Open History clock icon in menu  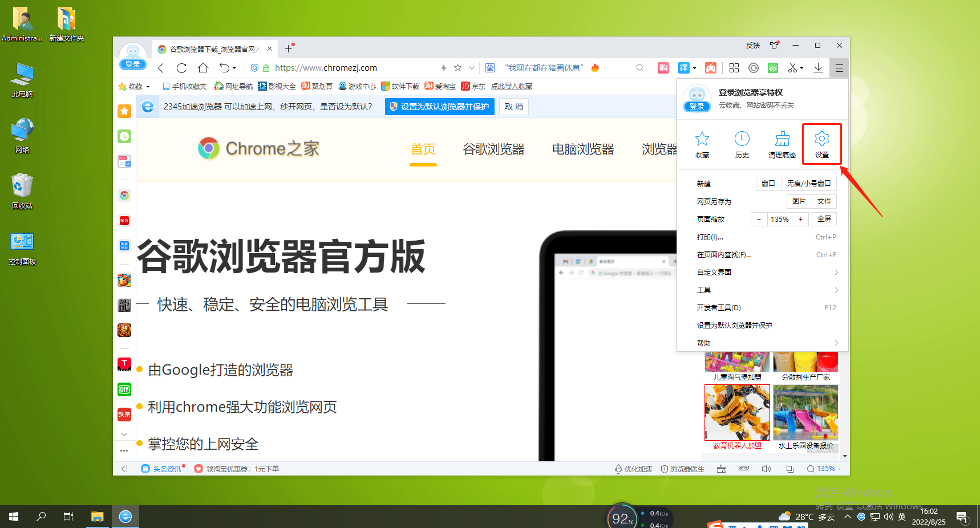point(742,144)
